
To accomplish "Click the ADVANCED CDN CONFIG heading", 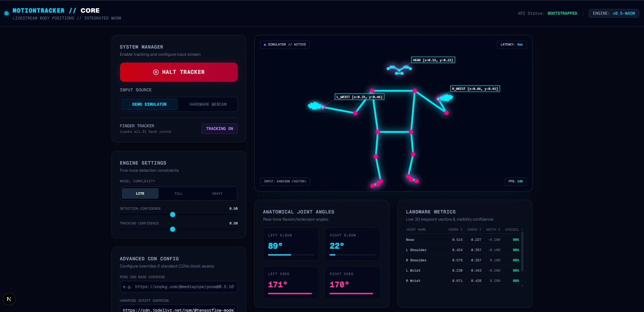I will [x=149, y=259].
